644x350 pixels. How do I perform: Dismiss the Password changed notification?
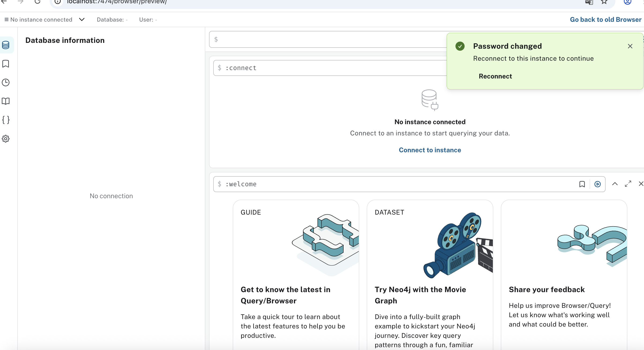pos(630,46)
